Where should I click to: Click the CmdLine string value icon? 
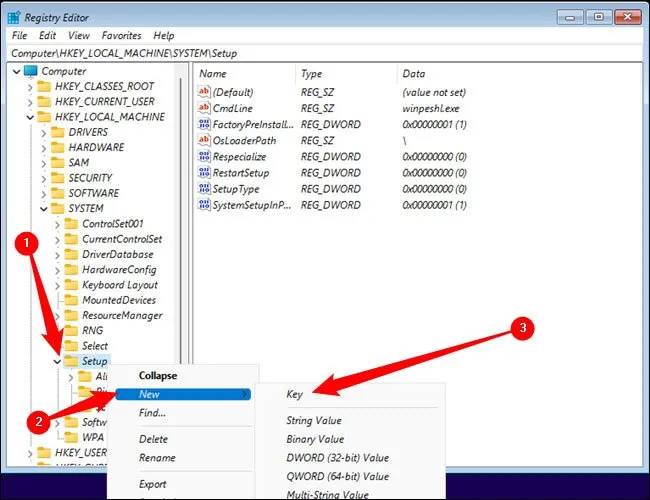pyautogui.click(x=205, y=108)
